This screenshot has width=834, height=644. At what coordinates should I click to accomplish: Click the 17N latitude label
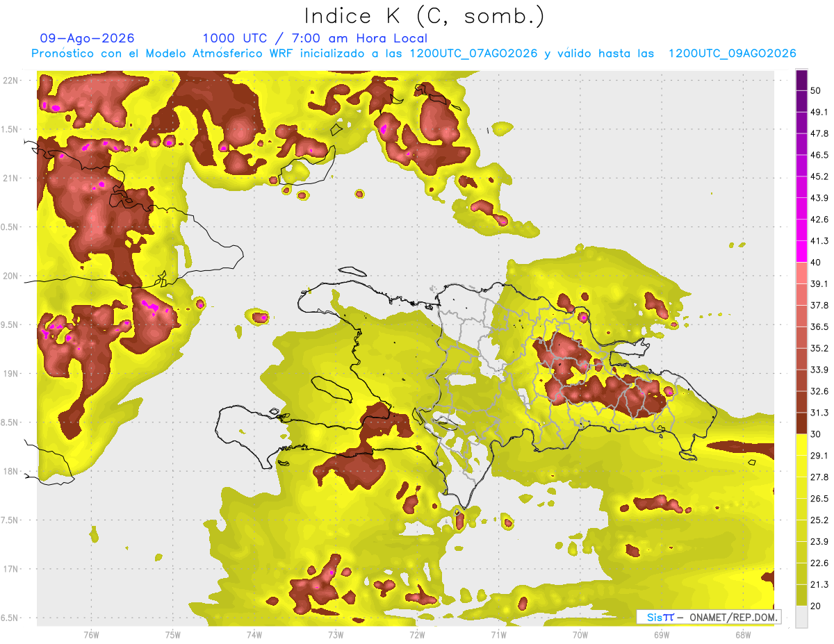click(x=11, y=569)
